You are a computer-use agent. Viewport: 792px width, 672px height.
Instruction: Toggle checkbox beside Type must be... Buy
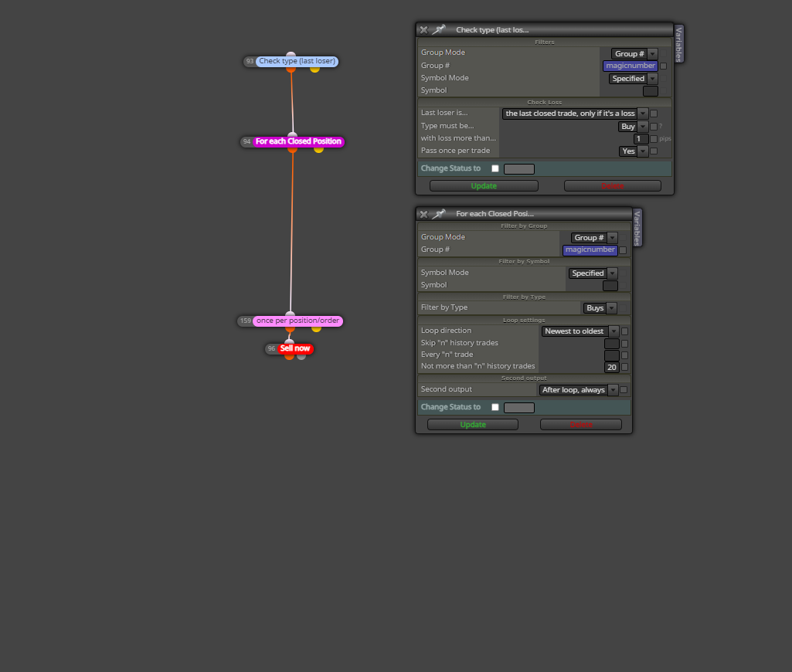[654, 127]
